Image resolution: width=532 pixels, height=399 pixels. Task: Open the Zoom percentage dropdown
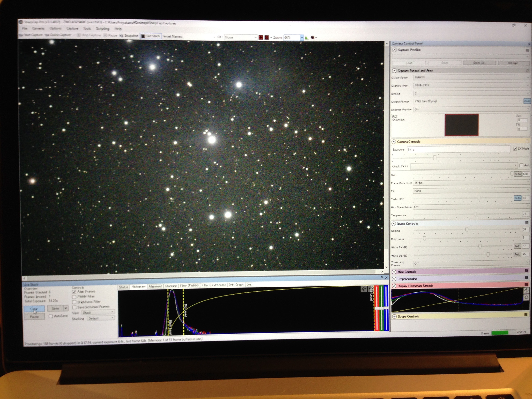click(x=302, y=37)
